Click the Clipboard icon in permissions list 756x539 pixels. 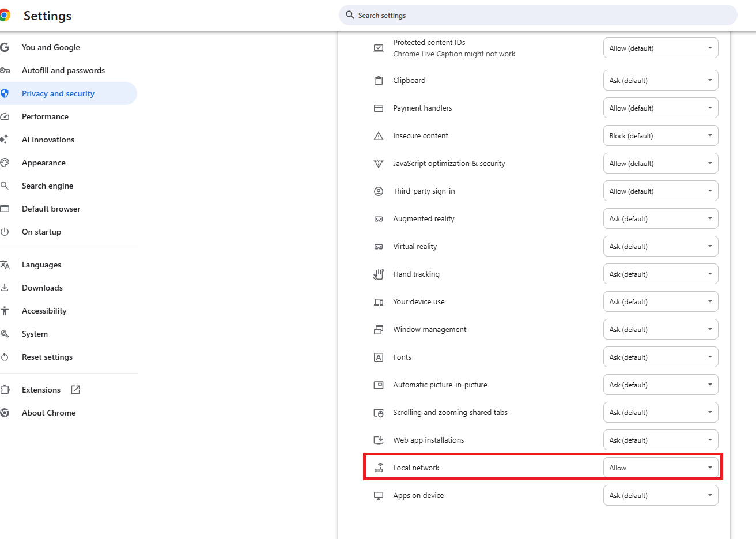click(379, 81)
